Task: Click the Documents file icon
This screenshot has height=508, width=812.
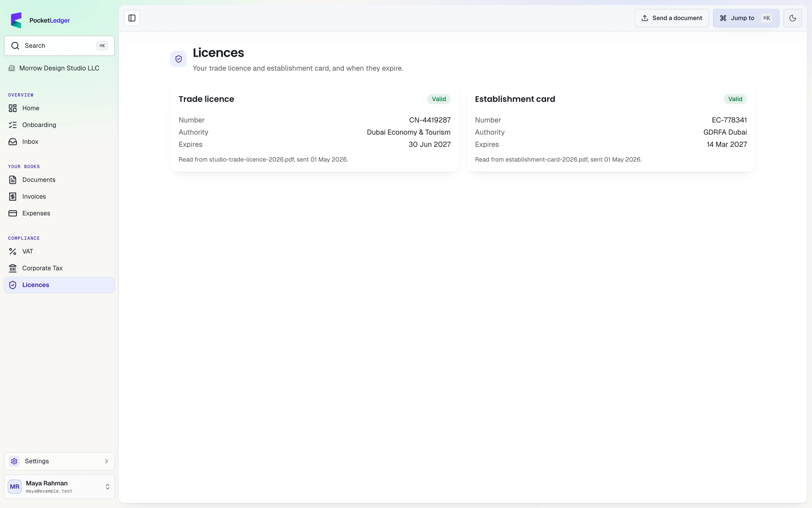Action: 13,180
